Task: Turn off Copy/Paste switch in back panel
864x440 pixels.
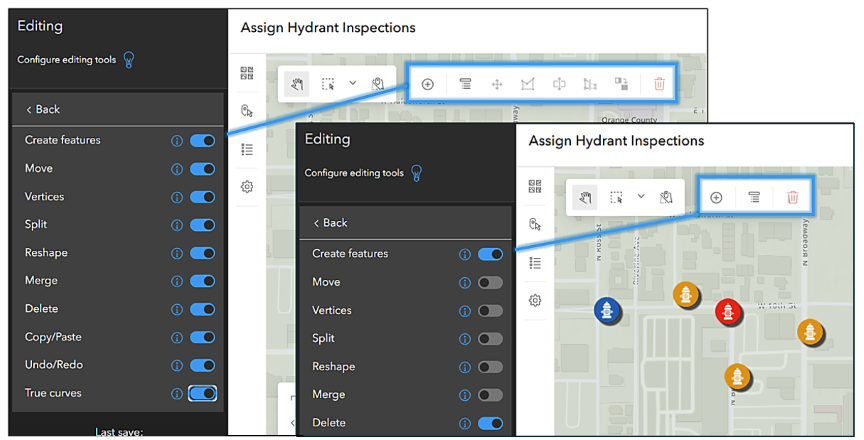Action: (202, 337)
